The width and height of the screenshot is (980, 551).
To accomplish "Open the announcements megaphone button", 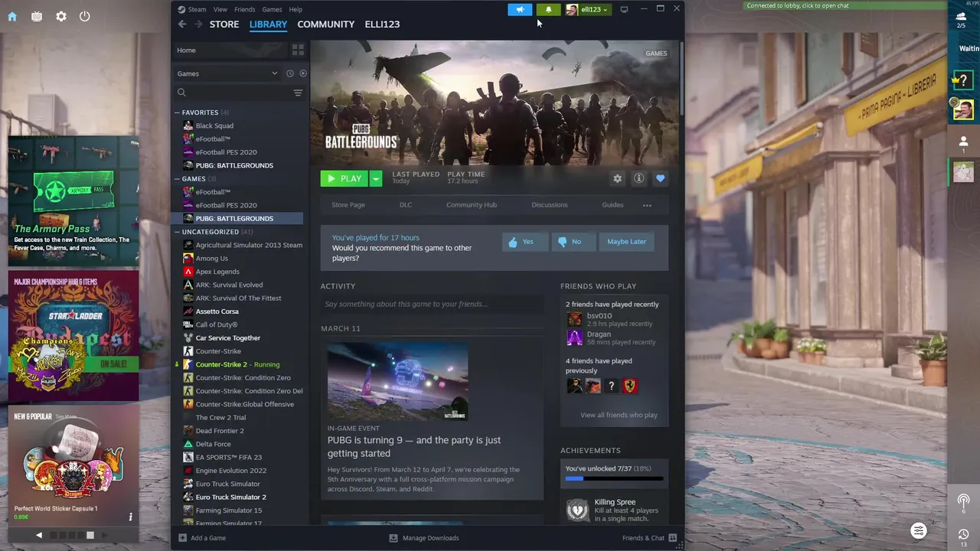I will click(x=520, y=9).
